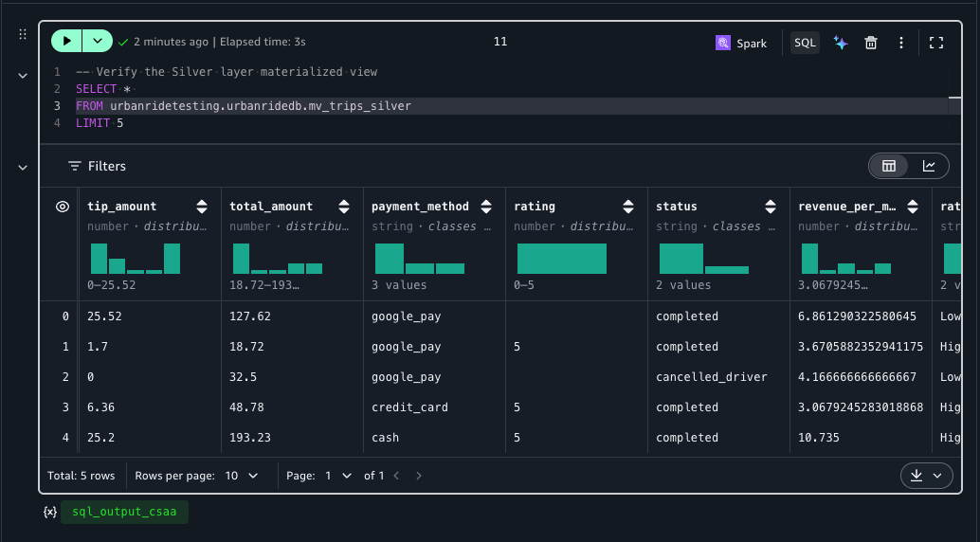Click revenue_per_m distribution histogram
The height and width of the screenshot is (542, 980).
click(x=846, y=258)
